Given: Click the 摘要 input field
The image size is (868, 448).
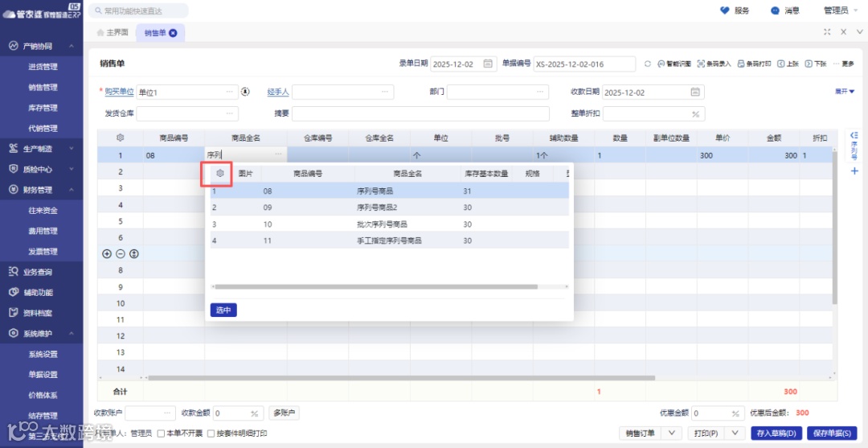Looking at the screenshot, I should click(420, 113).
